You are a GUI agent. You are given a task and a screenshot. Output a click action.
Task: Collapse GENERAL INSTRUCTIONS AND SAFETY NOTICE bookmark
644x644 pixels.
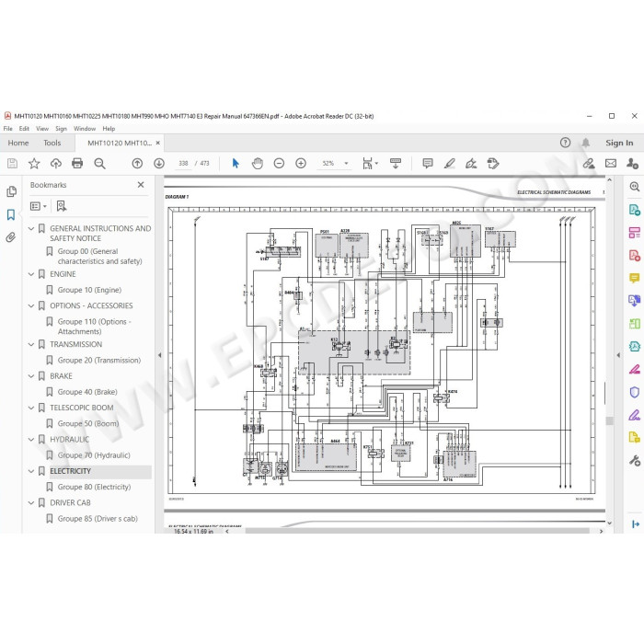click(31, 228)
